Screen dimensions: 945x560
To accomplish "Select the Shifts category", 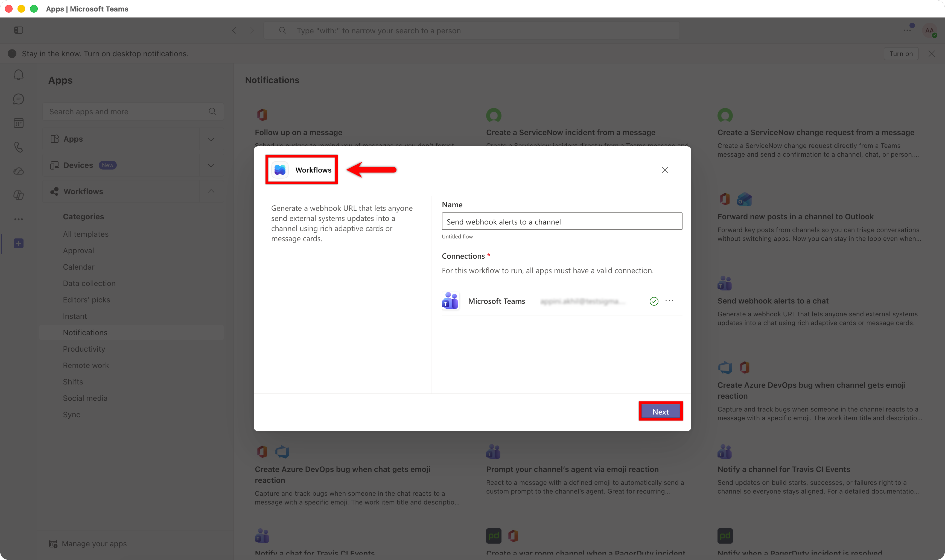I will [x=73, y=382].
